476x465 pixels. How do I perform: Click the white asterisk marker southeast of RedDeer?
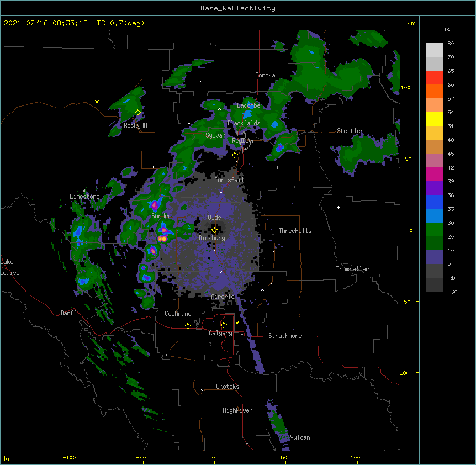(277, 167)
